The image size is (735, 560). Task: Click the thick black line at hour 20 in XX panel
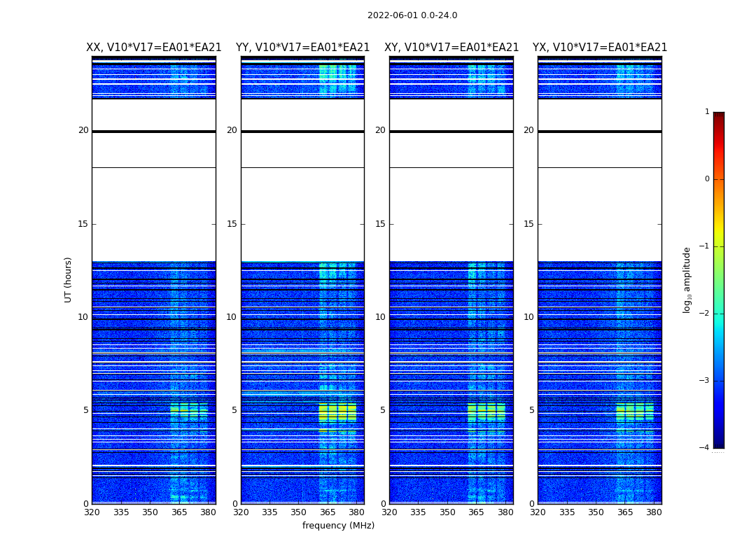click(154, 131)
